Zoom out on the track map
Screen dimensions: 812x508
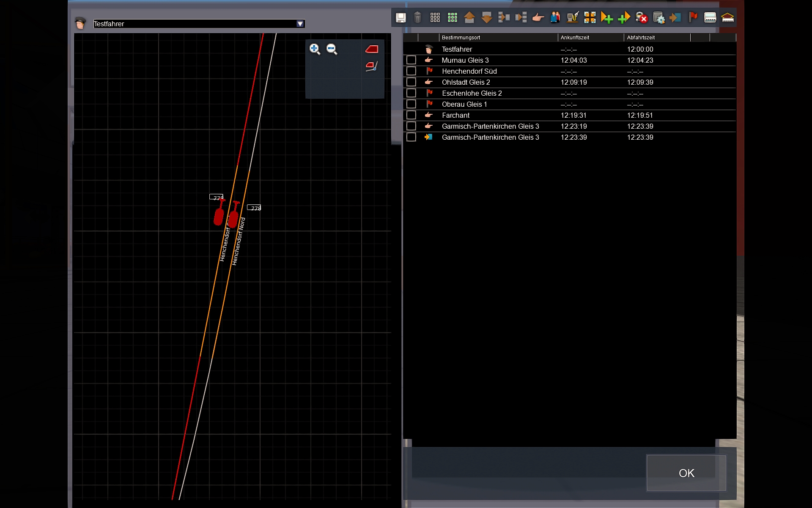coord(332,49)
